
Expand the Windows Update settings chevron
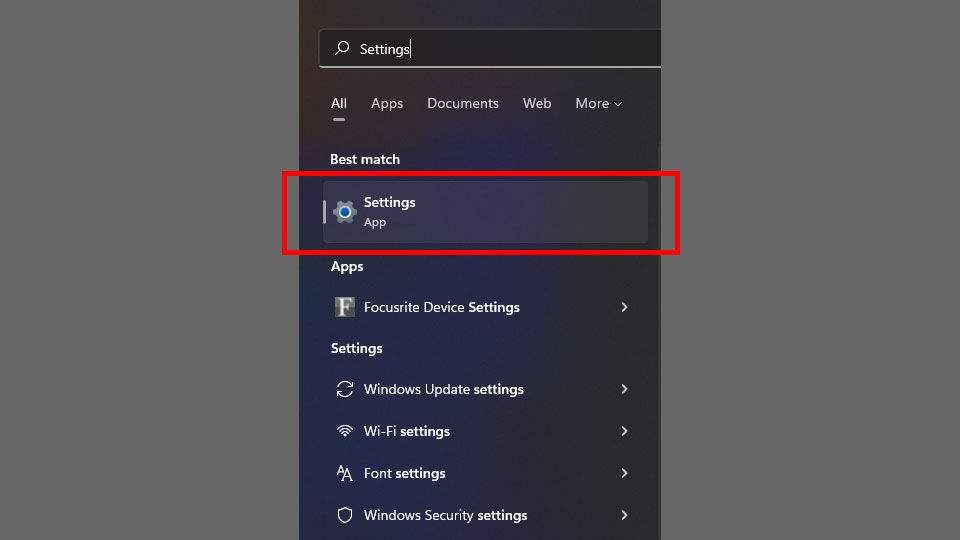coord(624,389)
